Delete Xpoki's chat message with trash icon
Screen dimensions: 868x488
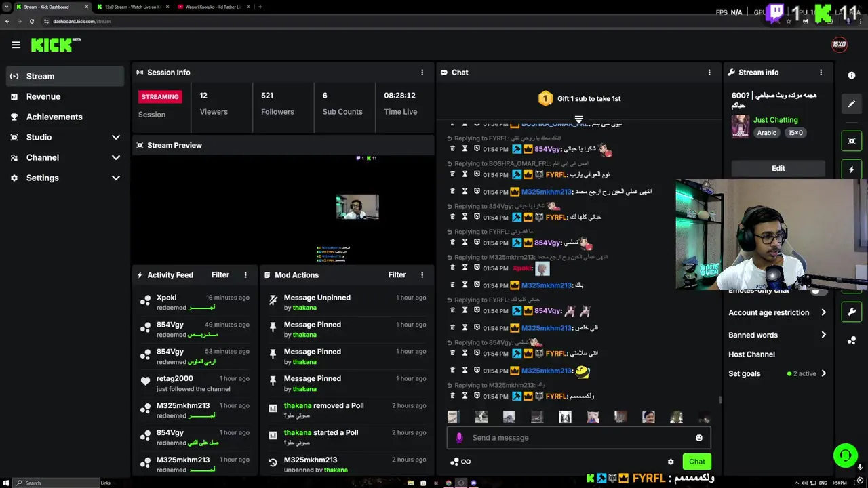click(x=453, y=268)
